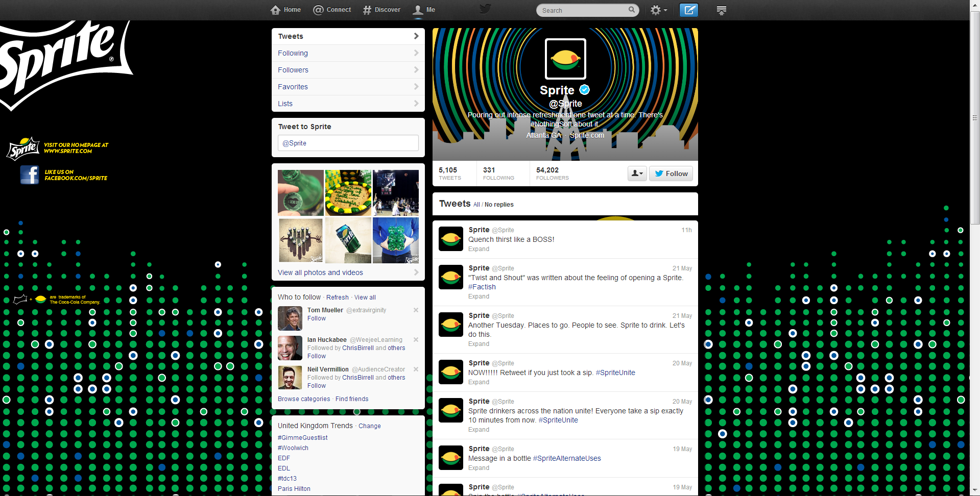
Task: Open the Following list
Action: tap(348, 53)
